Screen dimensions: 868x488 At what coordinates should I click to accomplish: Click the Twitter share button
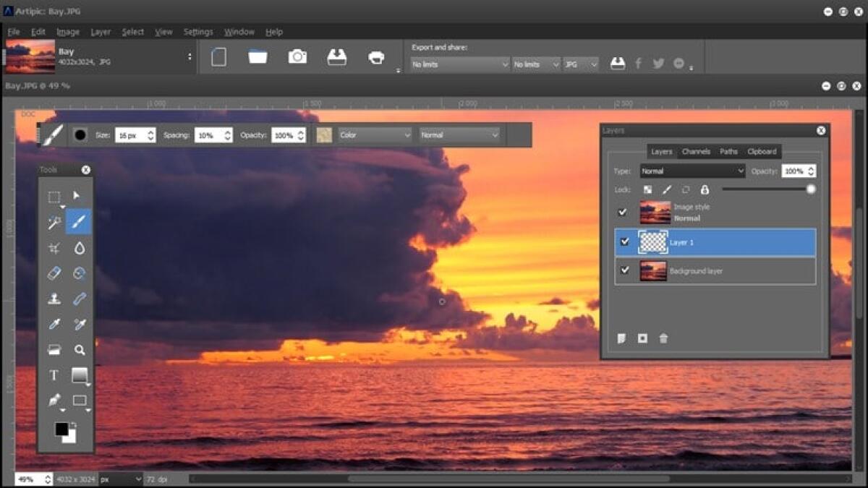658,63
